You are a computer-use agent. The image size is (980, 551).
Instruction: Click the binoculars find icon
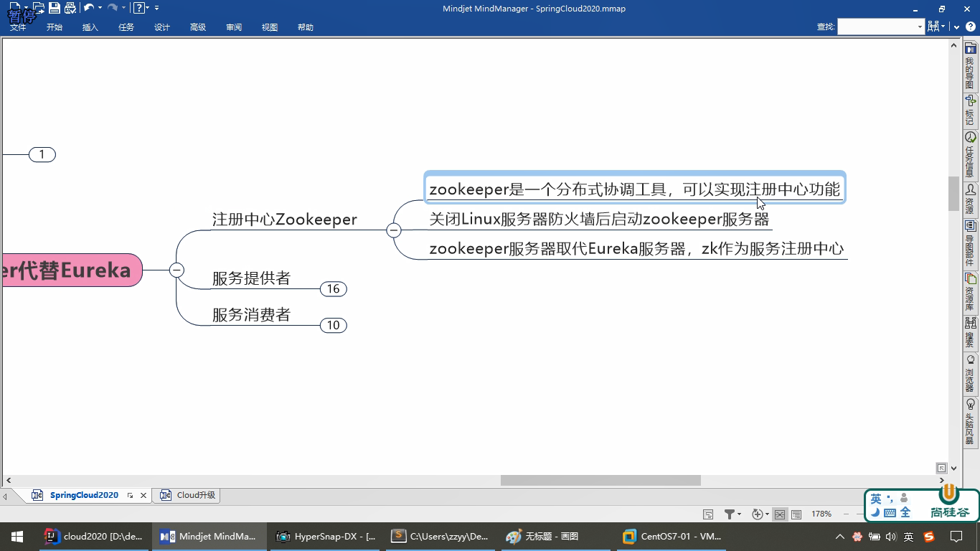pos(933,27)
